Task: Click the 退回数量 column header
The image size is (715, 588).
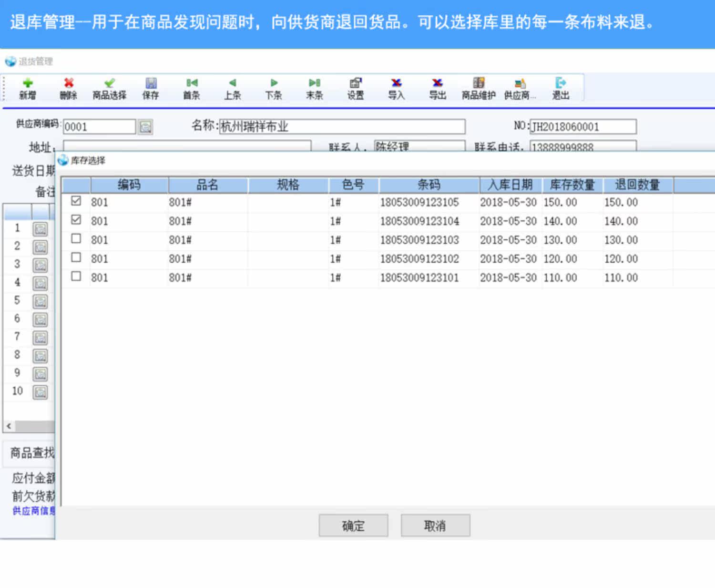Action: coord(638,185)
